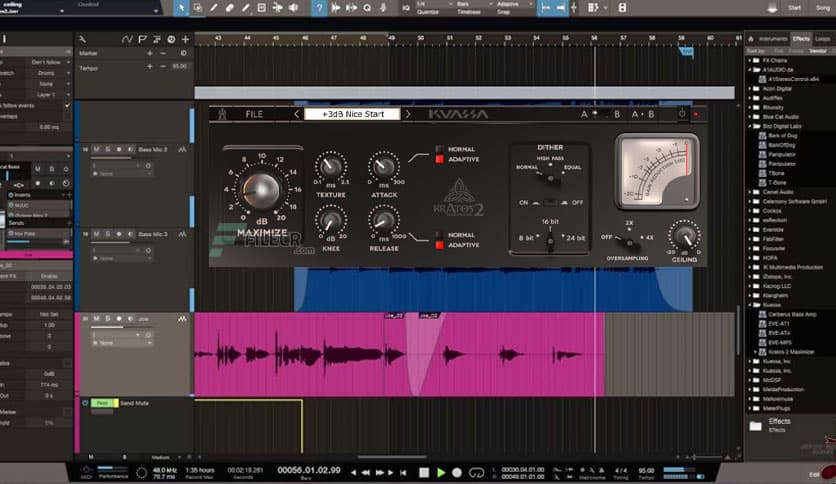
Task: Select Kratos A state button
Action: pos(584,114)
